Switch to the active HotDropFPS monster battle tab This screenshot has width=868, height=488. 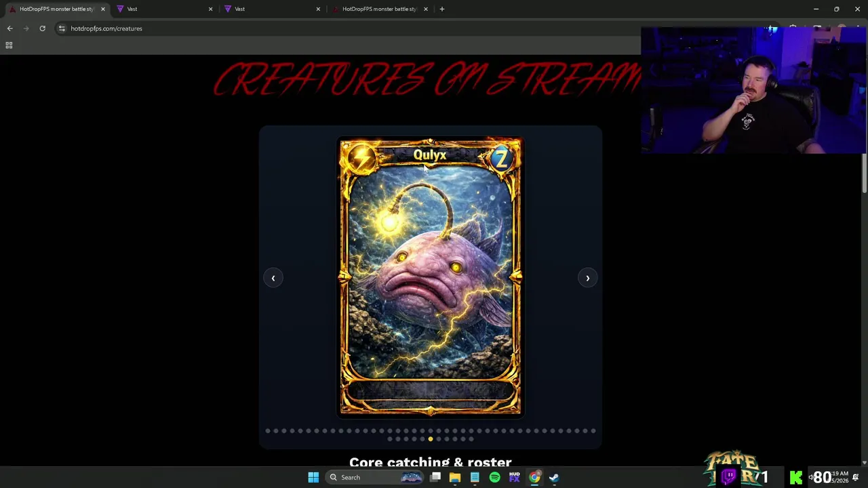point(56,9)
